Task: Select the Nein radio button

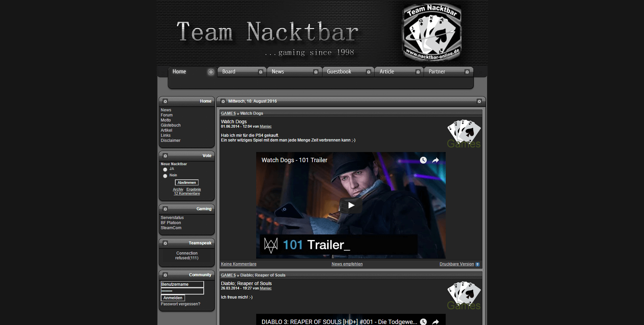Action: (165, 176)
